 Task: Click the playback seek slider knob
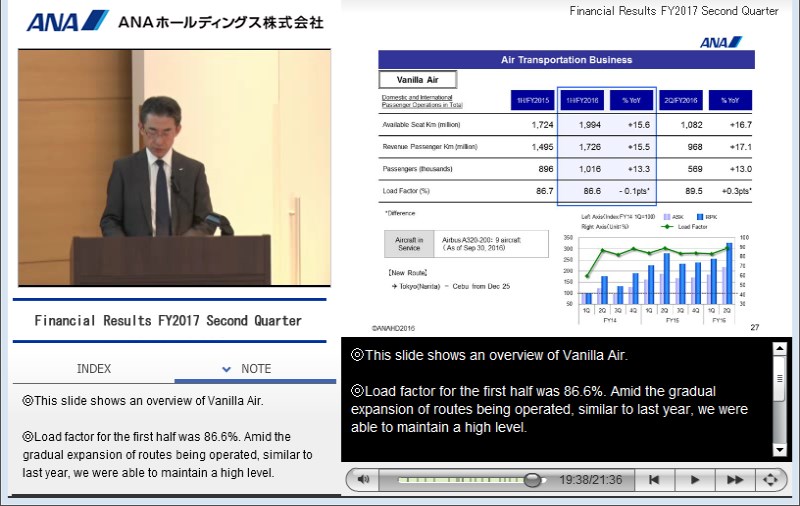point(532,480)
